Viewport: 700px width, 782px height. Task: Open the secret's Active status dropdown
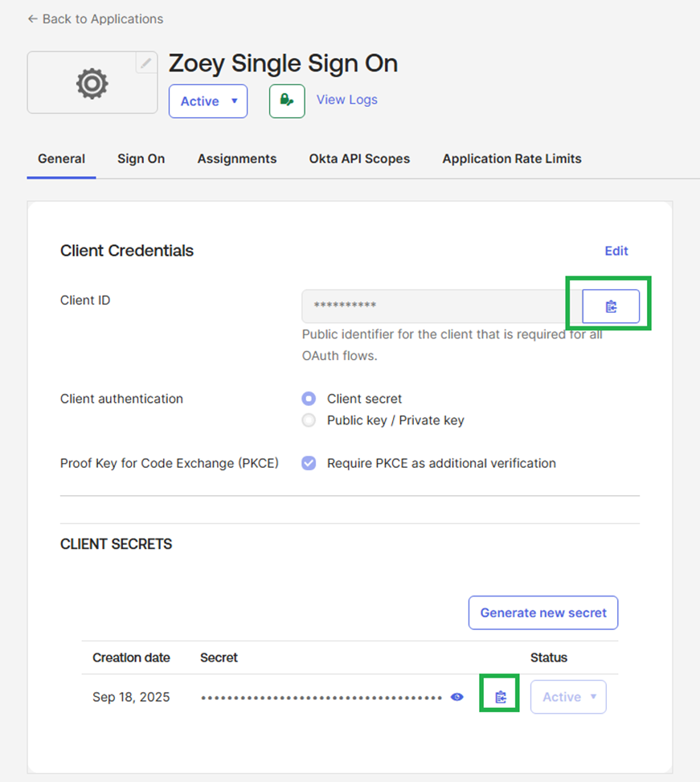point(568,697)
